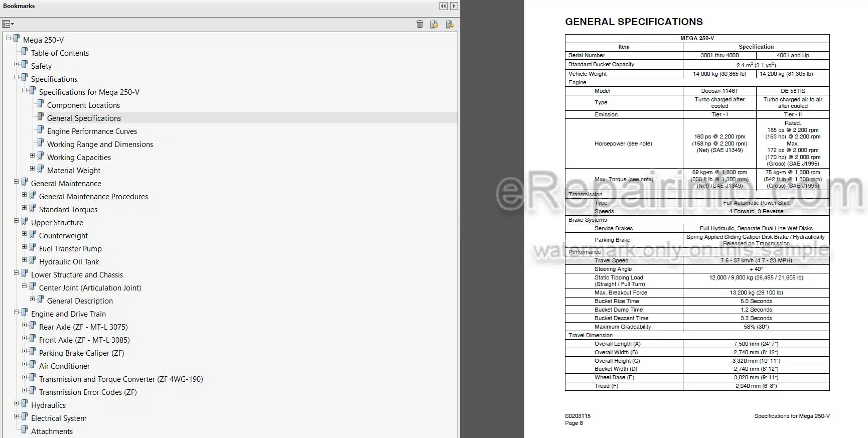The image size is (868, 438).
Task: Expand the Fuel Transfer Pump bookmark
Action: [24, 247]
